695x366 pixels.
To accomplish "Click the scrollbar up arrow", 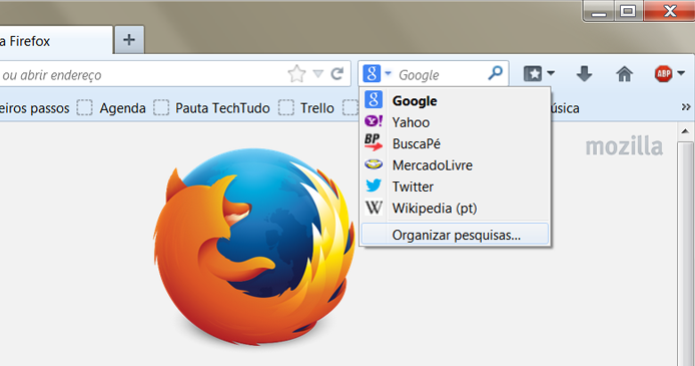I will pos(685,131).
